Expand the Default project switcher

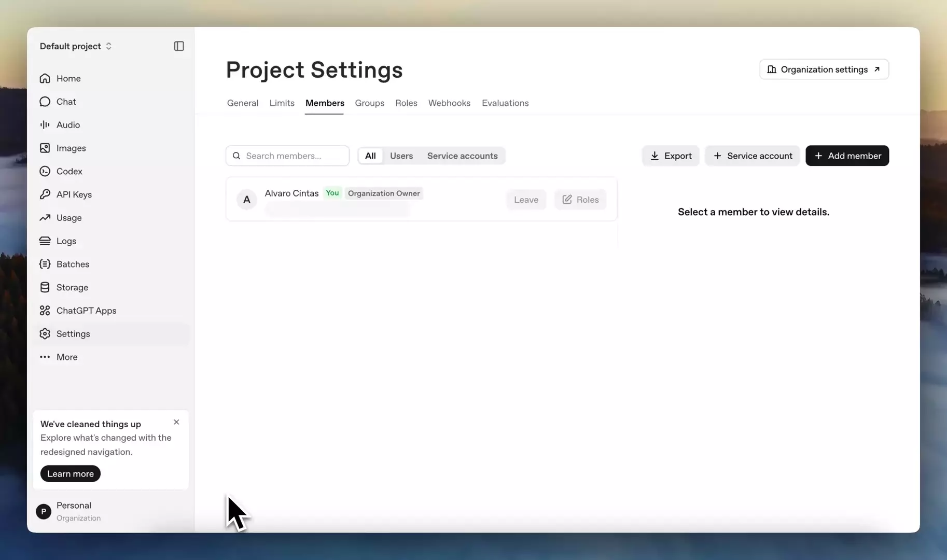[76, 46]
